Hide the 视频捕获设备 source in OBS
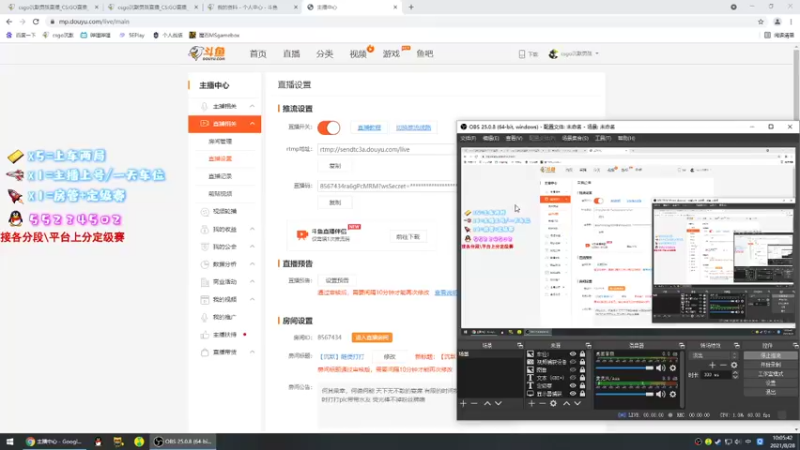The height and width of the screenshot is (450, 800). [x=573, y=362]
